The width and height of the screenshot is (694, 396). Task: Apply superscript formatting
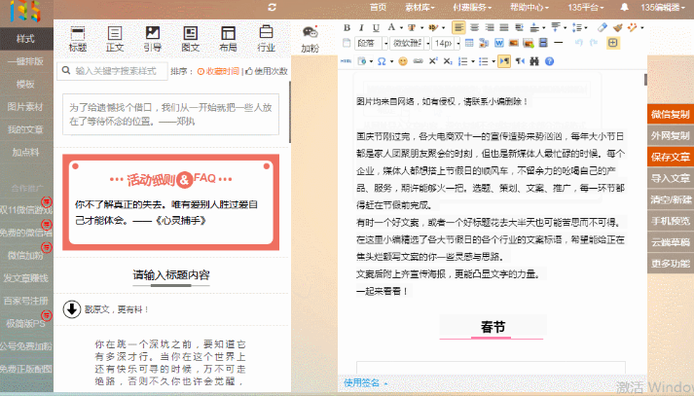[x=433, y=62]
